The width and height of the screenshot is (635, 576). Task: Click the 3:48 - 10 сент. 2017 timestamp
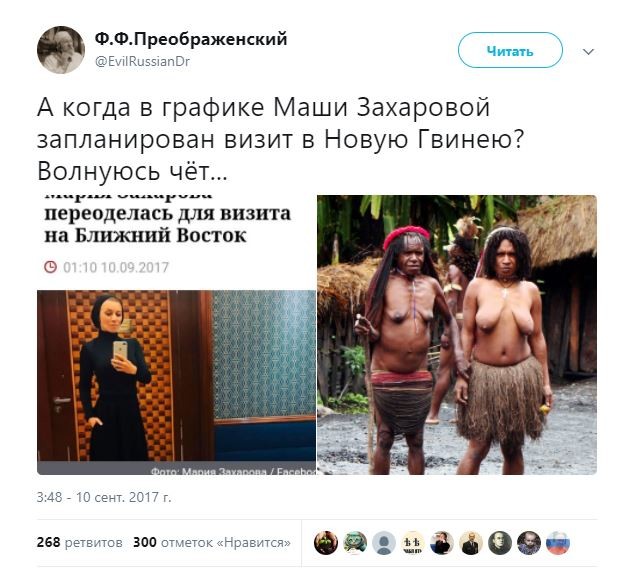point(104,497)
